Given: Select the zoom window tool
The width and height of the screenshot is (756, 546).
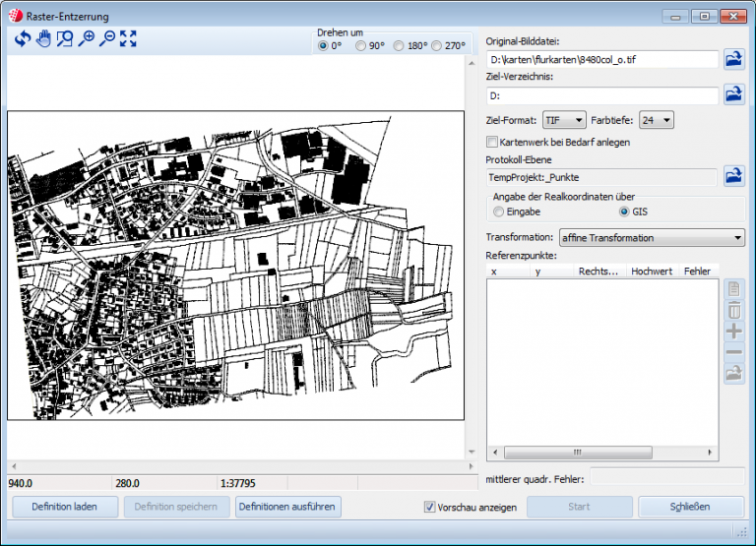Looking at the screenshot, I should (x=65, y=38).
